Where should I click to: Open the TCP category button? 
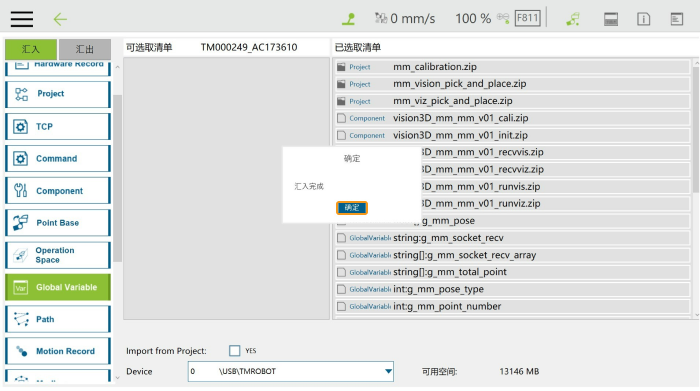tap(58, 126)
